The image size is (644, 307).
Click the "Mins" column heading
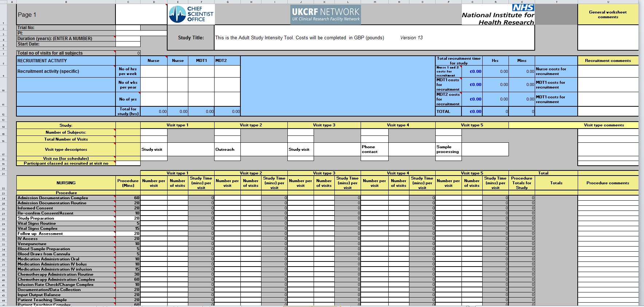(522, 61)
